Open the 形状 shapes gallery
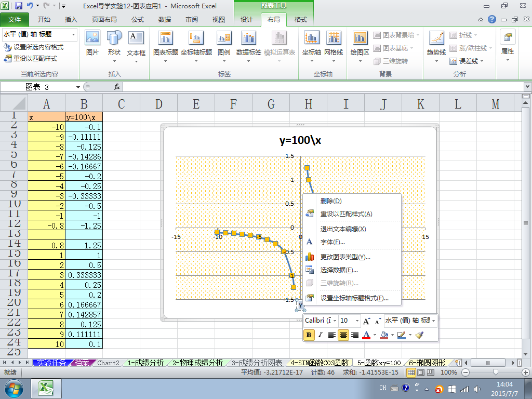Image resolution: width=532 pixels, height=399 pixels. 114,46
